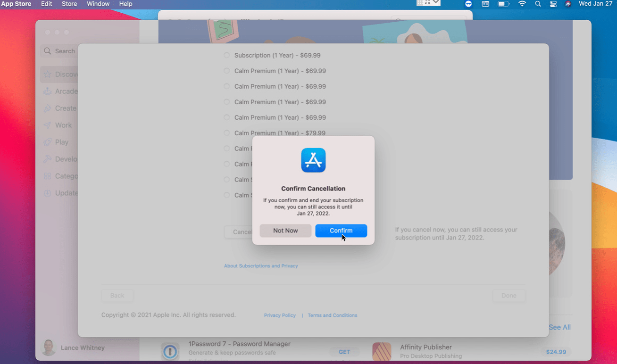Screen dimensions: 617x364
Task: Open the Play rocket icon in sidebar
Action: 47,142
